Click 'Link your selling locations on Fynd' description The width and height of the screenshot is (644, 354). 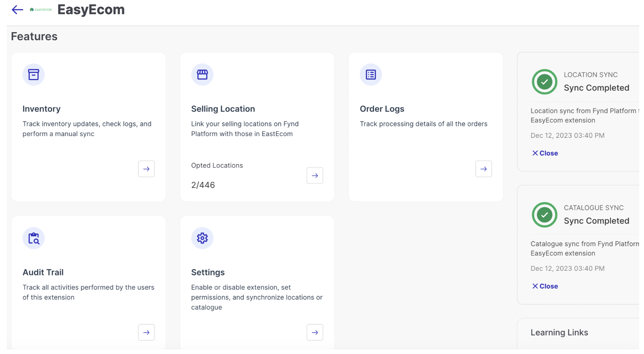tap(245, 129)
